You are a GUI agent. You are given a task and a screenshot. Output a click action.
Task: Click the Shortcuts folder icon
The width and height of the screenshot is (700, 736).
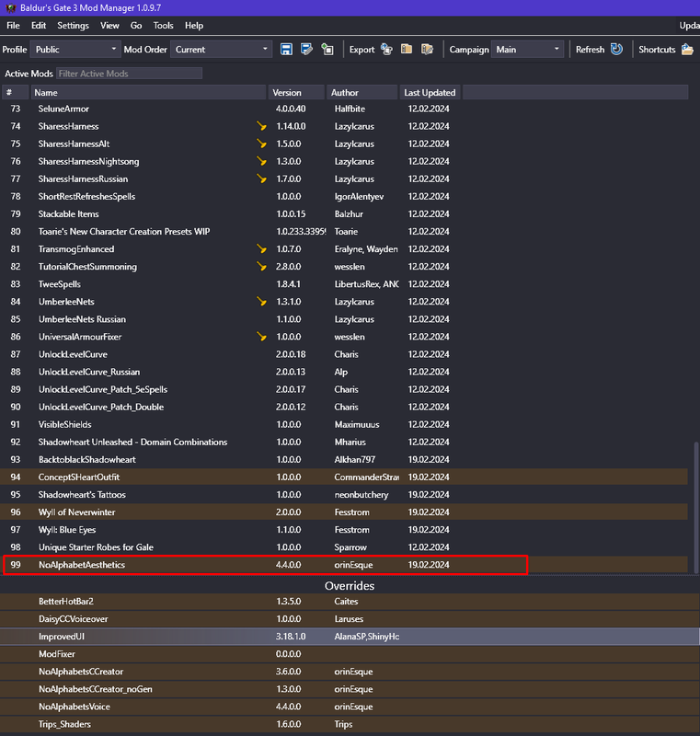pyautogui.click(x=687, y=50)
